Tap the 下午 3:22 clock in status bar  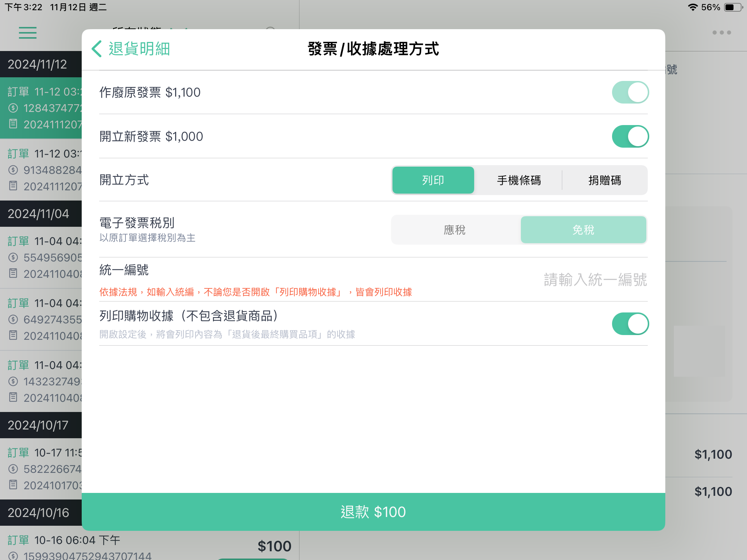23,7
